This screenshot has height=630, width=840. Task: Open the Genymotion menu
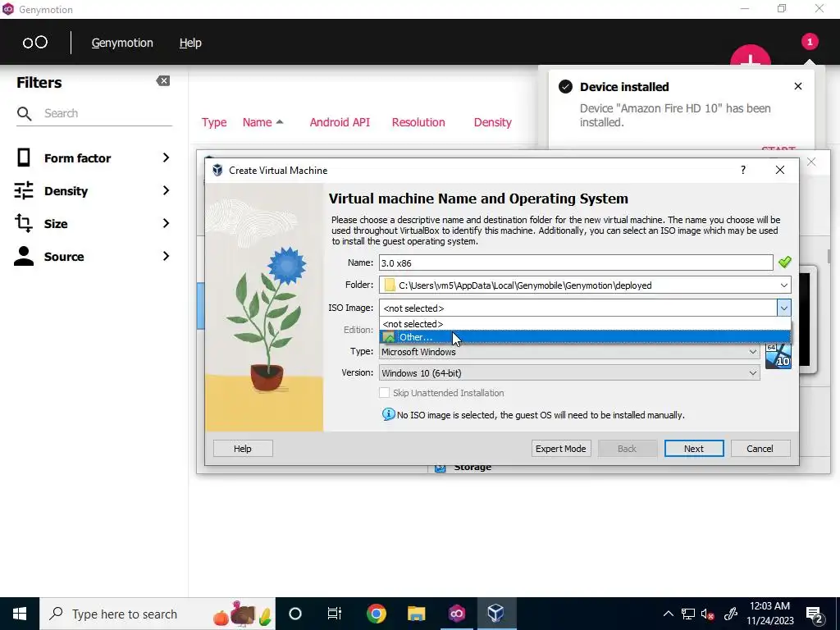click(122, 43)
